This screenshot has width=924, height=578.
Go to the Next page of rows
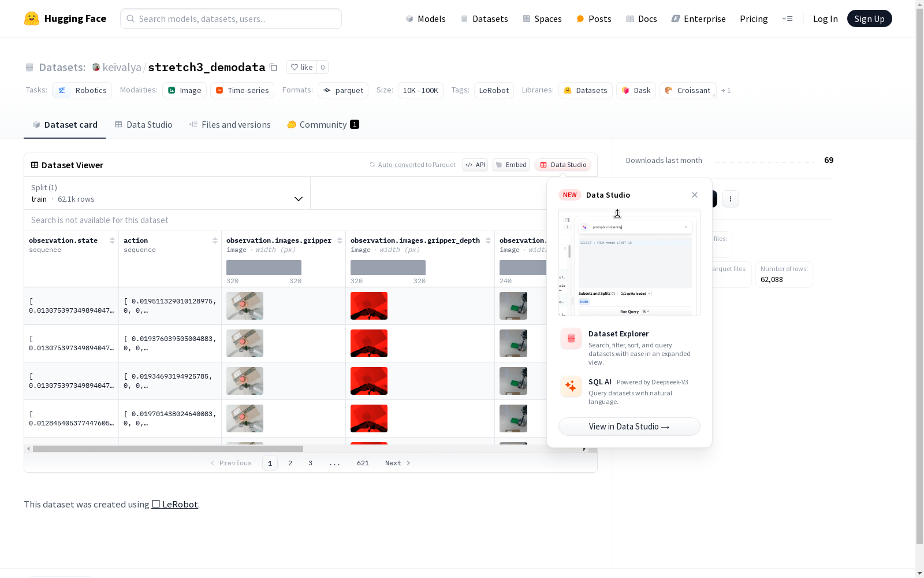click(x=398, y=463)
